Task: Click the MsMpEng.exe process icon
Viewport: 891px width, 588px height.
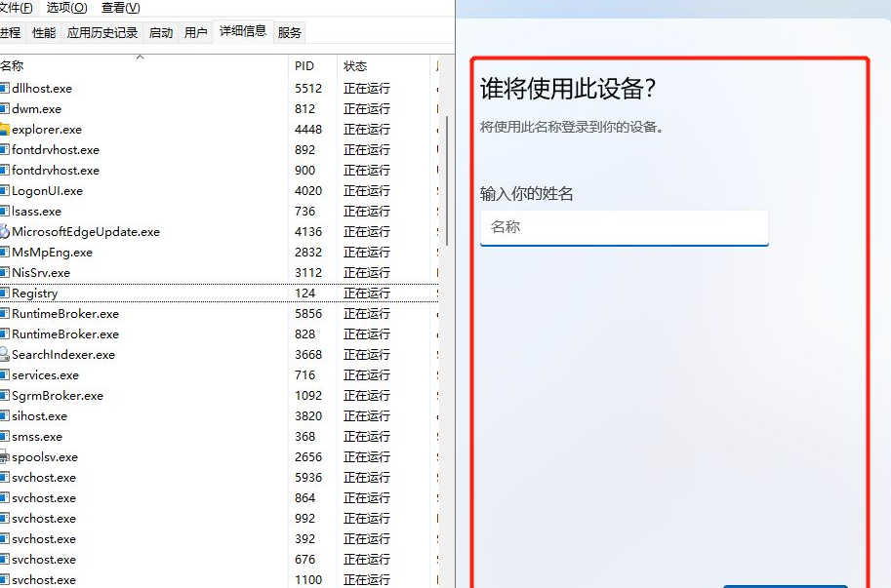Action: tap(4, 253)
